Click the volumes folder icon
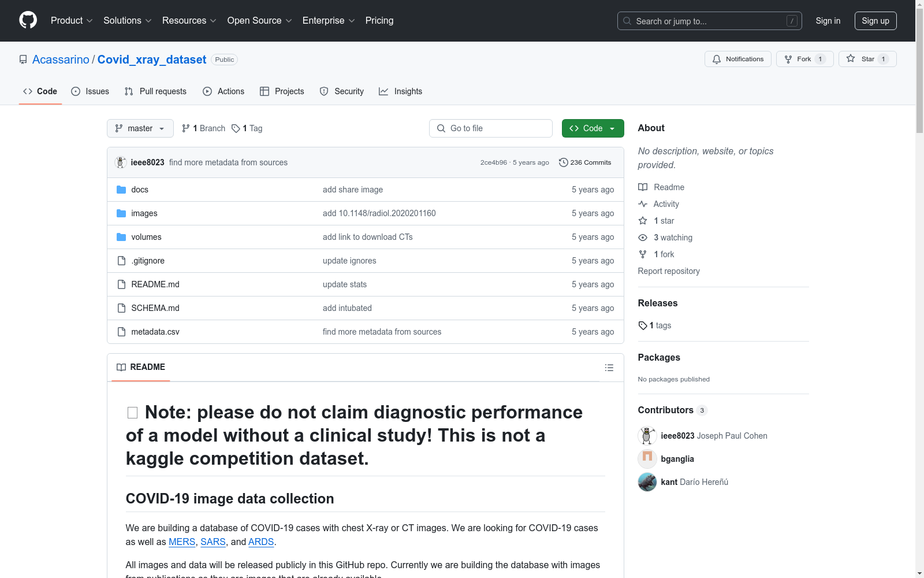The height and width of the screenshot is (578, 924). coord(121,237)
